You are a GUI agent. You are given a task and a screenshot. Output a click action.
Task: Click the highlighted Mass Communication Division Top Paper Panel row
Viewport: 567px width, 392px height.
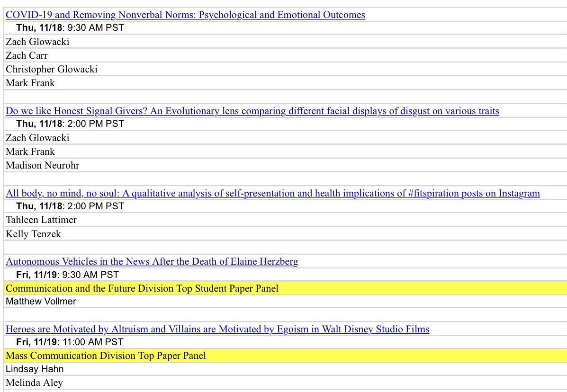[286, 356]
